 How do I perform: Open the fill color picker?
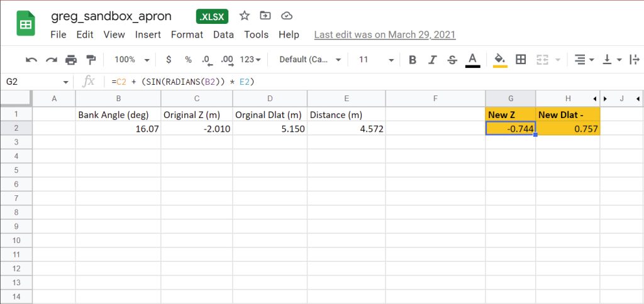point(500,60)
